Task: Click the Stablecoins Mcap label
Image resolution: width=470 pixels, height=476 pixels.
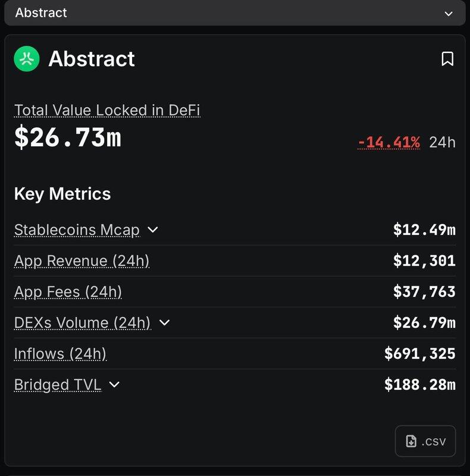Action: pos(77,230)
